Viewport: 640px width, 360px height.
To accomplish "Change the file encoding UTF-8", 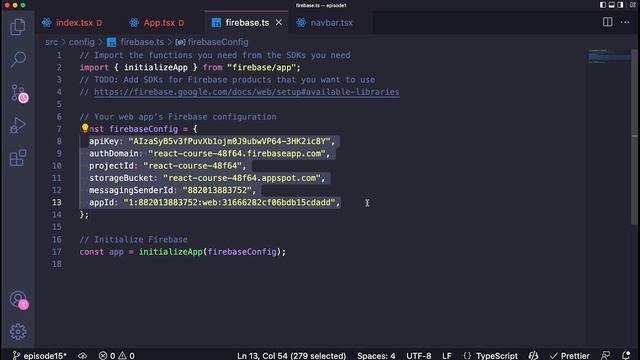I will pos(418,356).
